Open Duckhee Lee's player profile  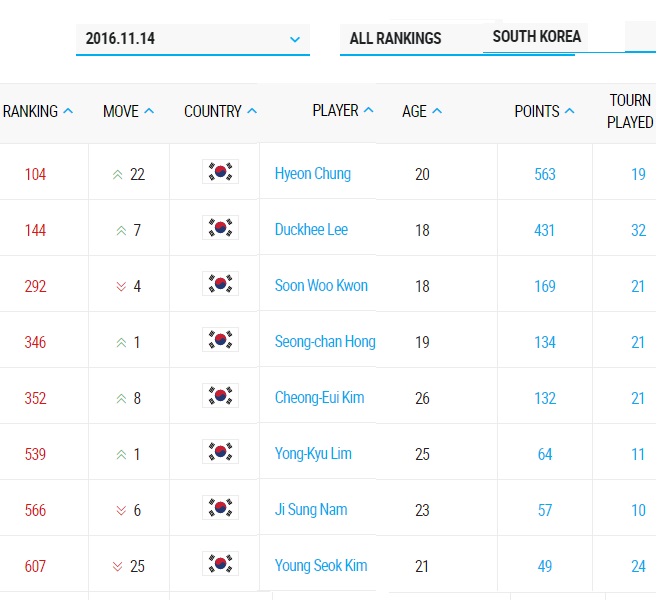[311, 230]
